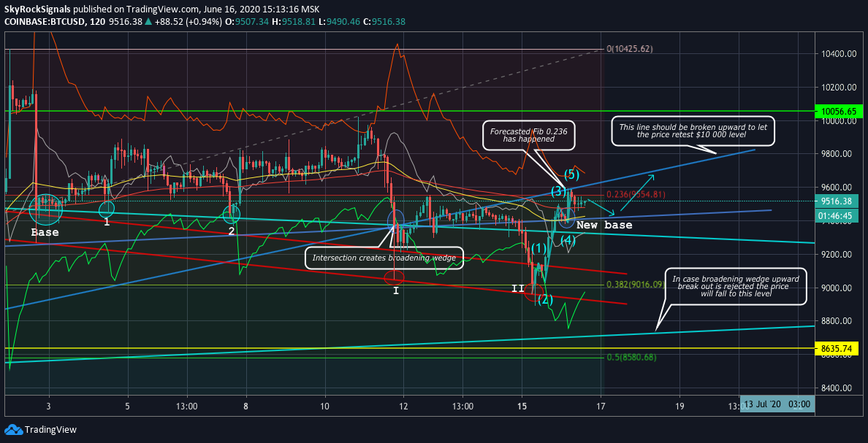Select the 'Base' text label

point(45,232)
